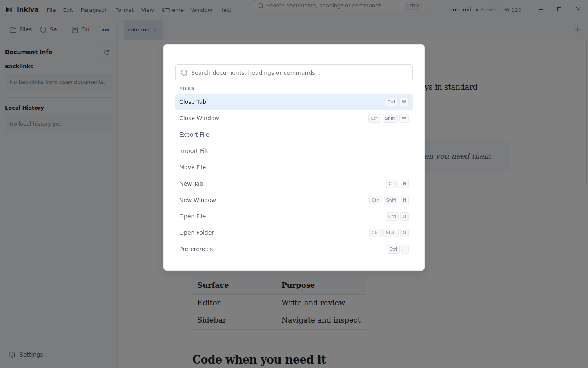Open the File menu
588x368 pixels.
pos(51,10)
